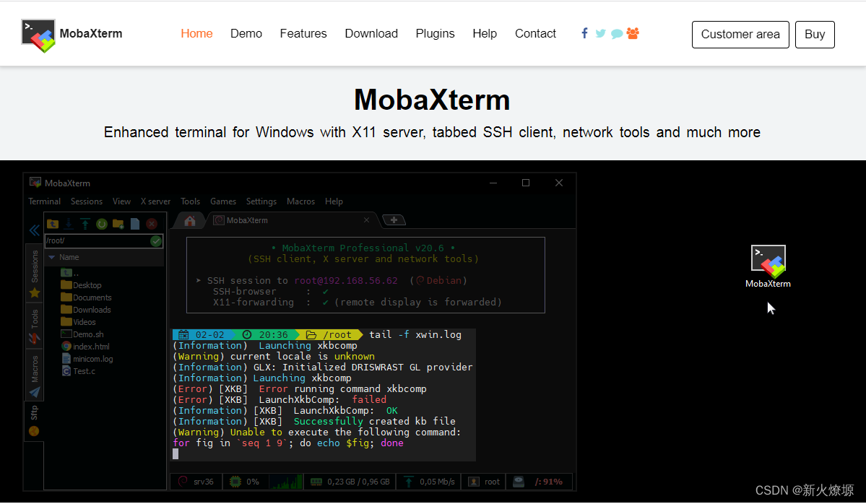
Task: Open the Features page link
Action: pyautogui.click(x=303, y=34)
